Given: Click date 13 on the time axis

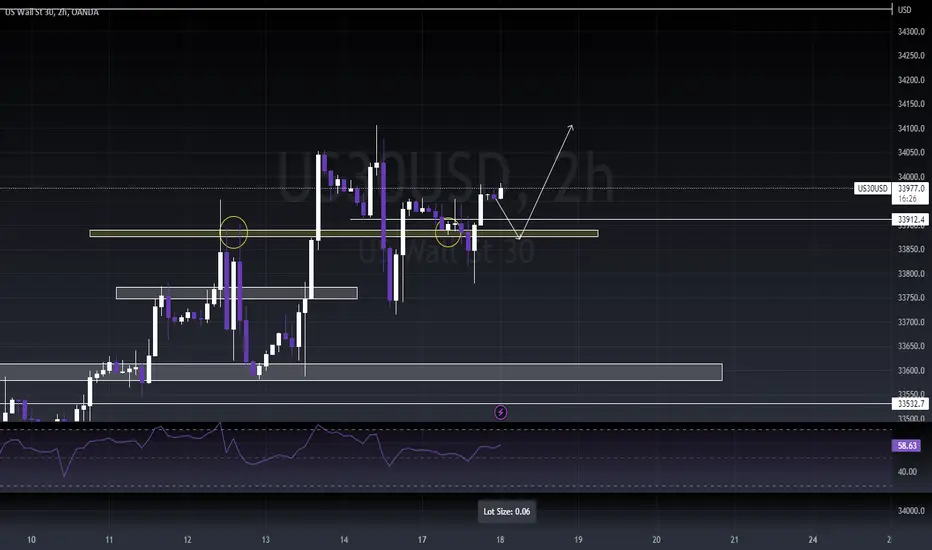Looking at the screenshot, I should [x=266, y=540].
